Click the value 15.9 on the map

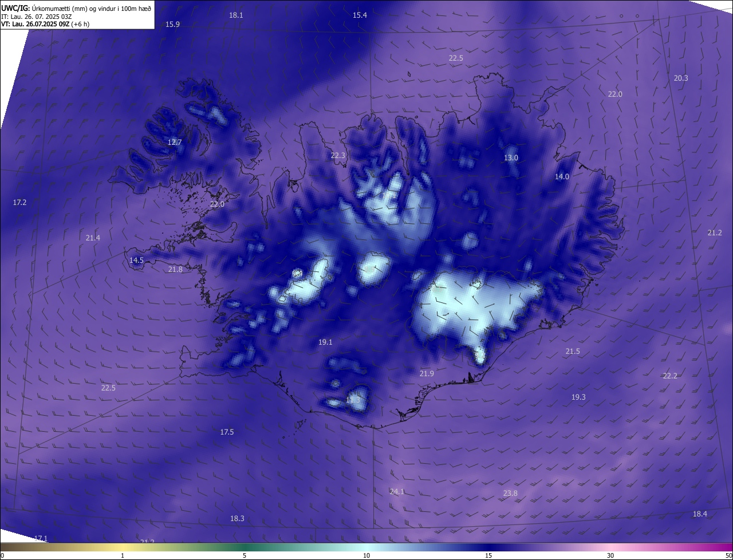point(172,24)
